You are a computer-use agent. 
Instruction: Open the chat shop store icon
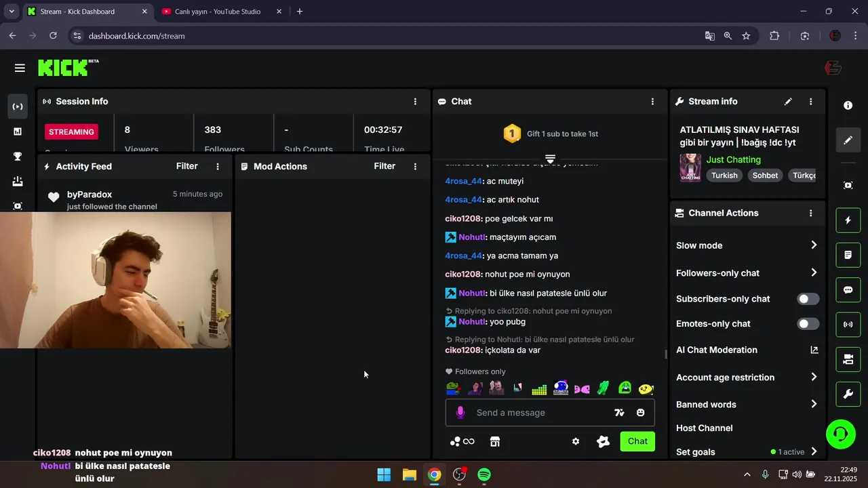(x=495, y=441)
